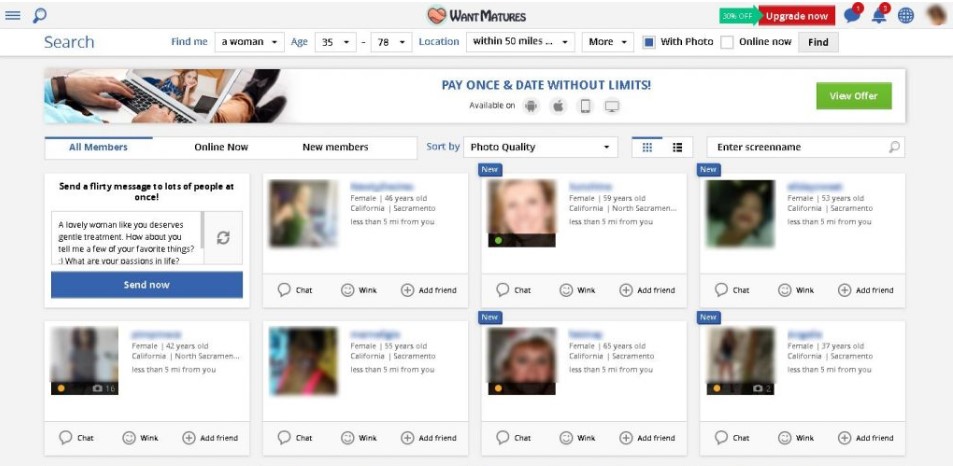
Task: Chat with the 46 years old member
Action: click(x=295, y=290)
